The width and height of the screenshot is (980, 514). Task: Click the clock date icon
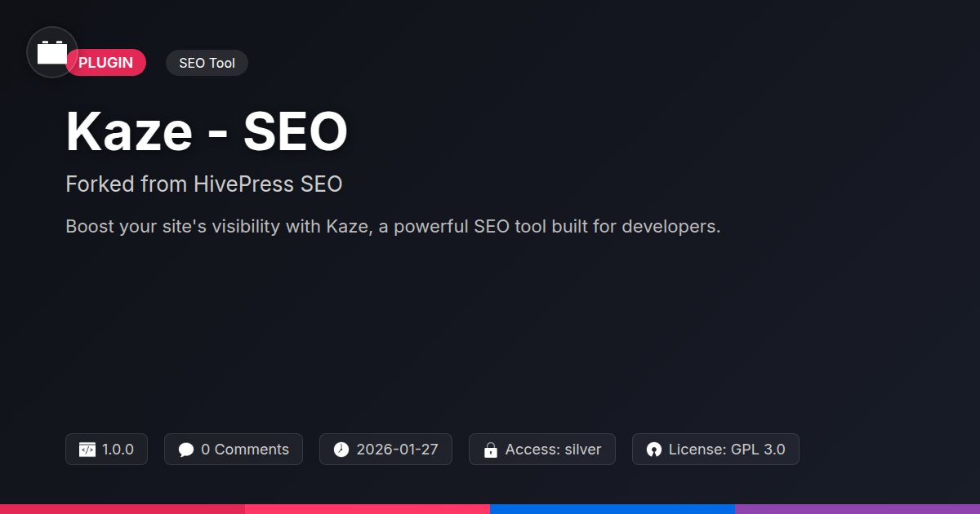341,450
